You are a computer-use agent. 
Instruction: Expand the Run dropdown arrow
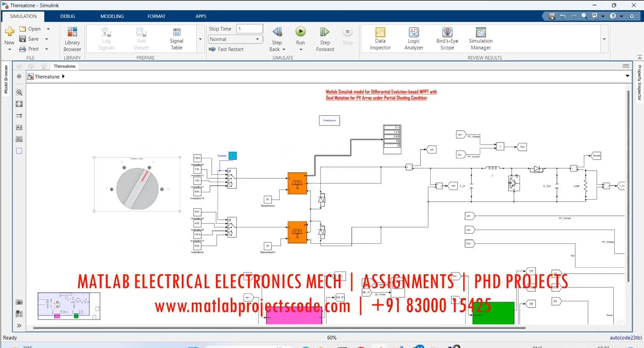300,49
